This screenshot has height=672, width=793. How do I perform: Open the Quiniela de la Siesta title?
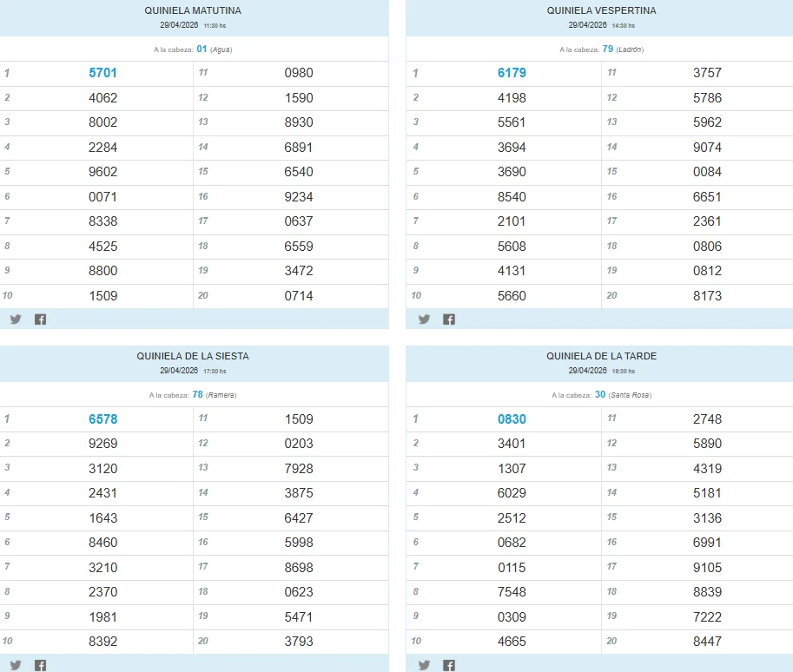pos(193,356)
